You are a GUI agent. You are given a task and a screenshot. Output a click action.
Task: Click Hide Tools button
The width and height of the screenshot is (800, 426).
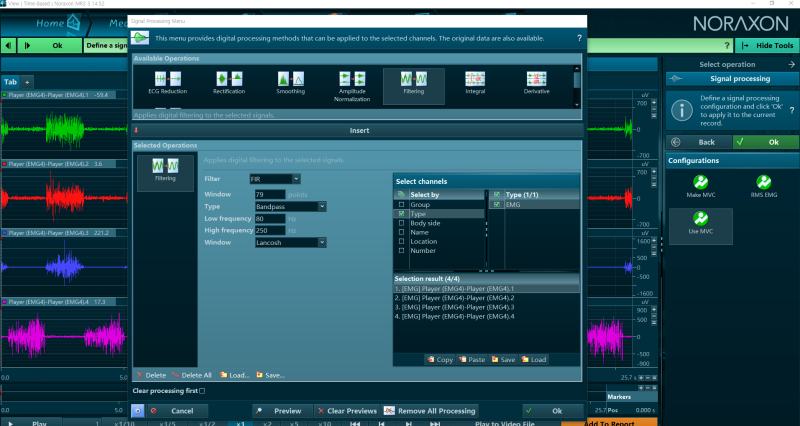(x=767, y=45)
